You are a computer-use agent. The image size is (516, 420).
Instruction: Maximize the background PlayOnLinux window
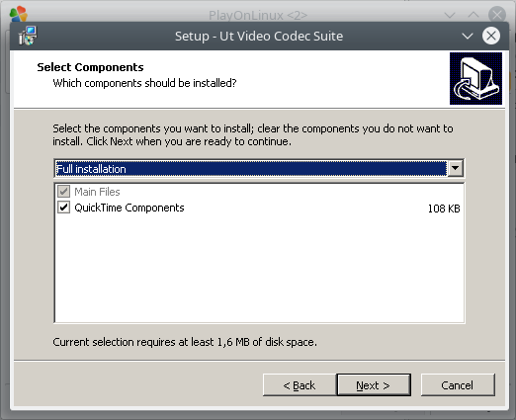coord(473,15)
